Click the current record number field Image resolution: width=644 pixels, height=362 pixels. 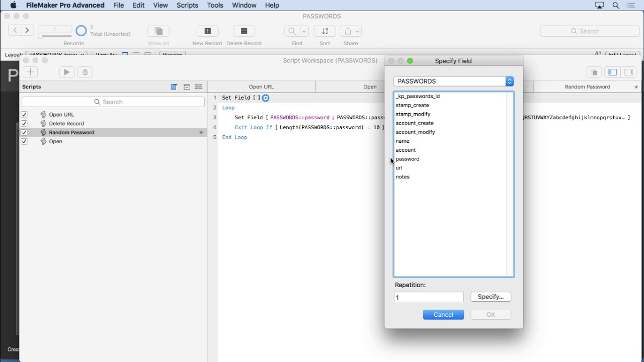55,29
